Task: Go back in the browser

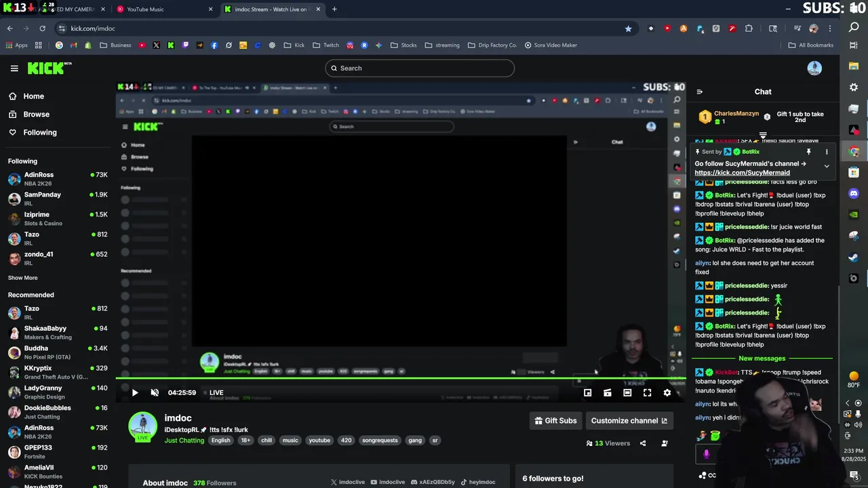Action: (9, 28)
